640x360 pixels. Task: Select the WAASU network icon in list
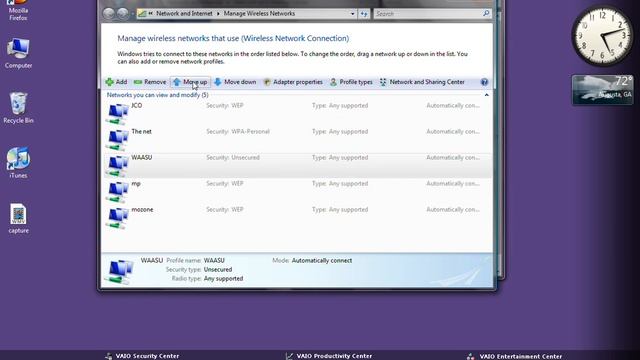click(x=118, y=166)
